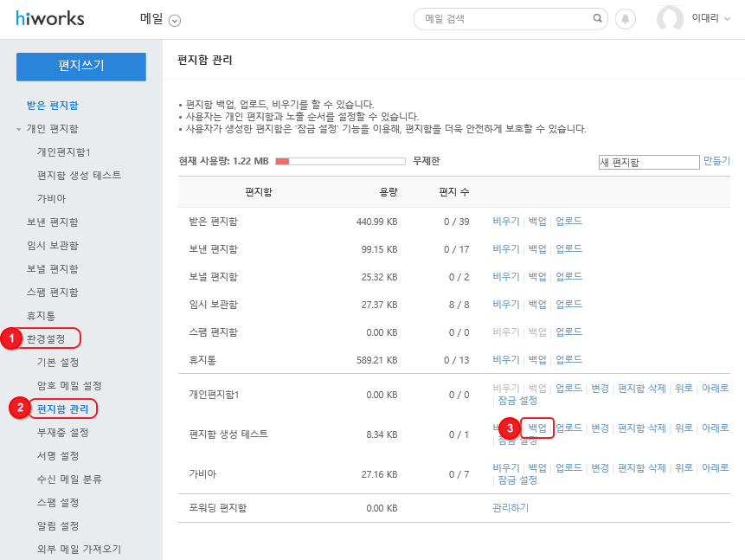Click the 새 편지함 name input field
The width and height of the screenshot is (745, 560).
pos(648,162)
